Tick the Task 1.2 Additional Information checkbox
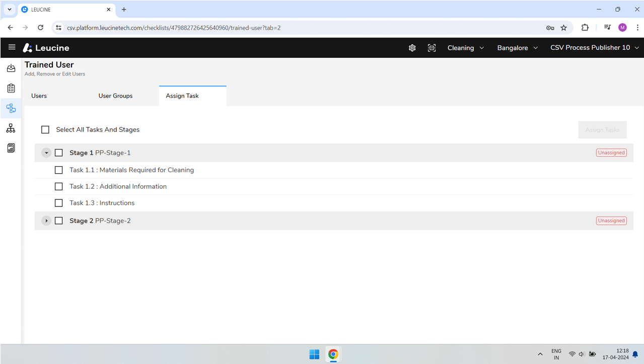 (59, 187)
